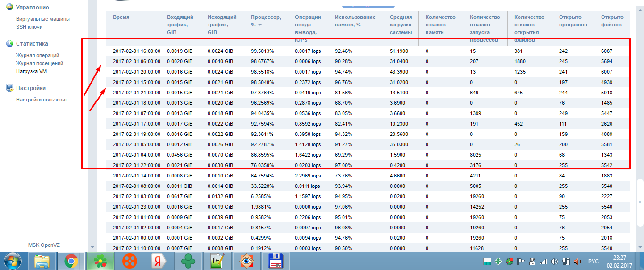Open Виртуальные машины link
Viewport: 644px width, 270px height.
click(x=43, y=19)
